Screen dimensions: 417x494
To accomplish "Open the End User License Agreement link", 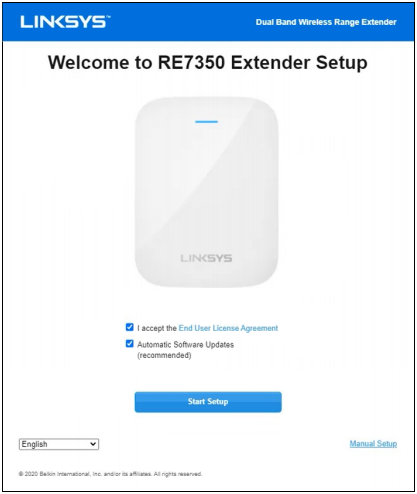I will tap(228, 328).
